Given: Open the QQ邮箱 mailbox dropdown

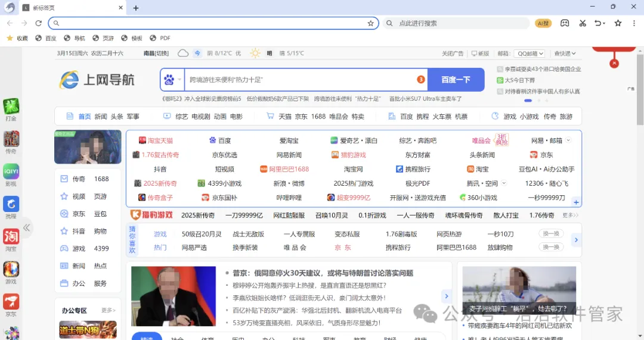Looking at the screenshot, I should point(530,54).
